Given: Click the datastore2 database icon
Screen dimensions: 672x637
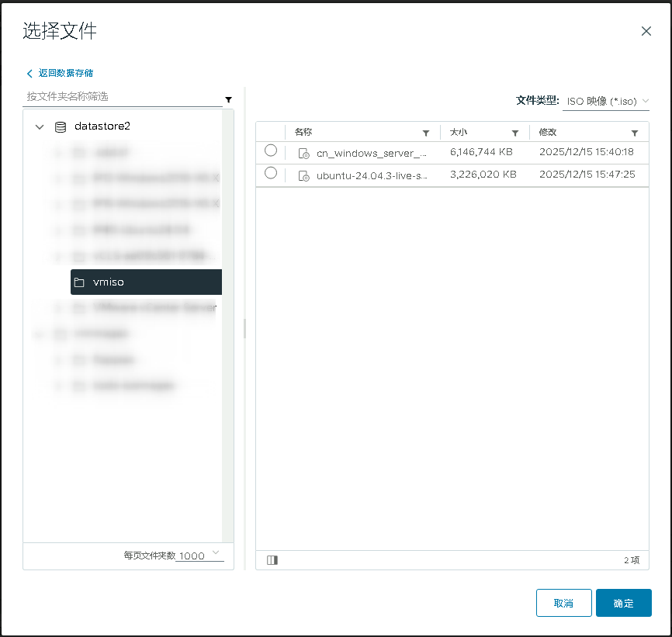Looking at the screenshot, I should 61,126.
